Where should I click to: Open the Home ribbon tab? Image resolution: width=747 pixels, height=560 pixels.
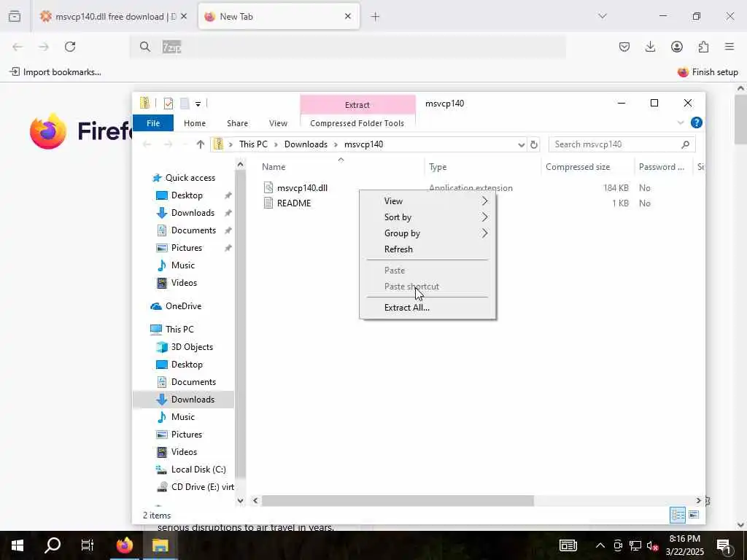tap(194, 122)
